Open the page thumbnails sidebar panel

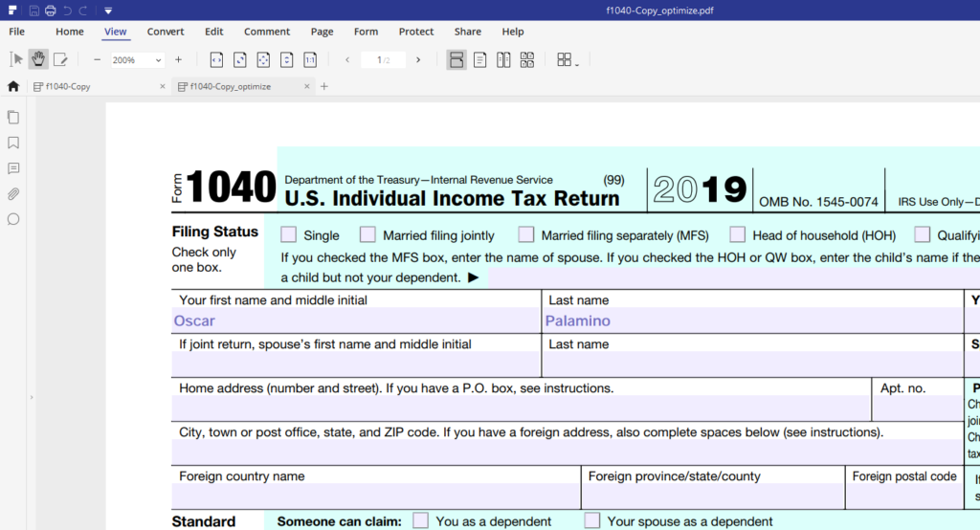13,117
